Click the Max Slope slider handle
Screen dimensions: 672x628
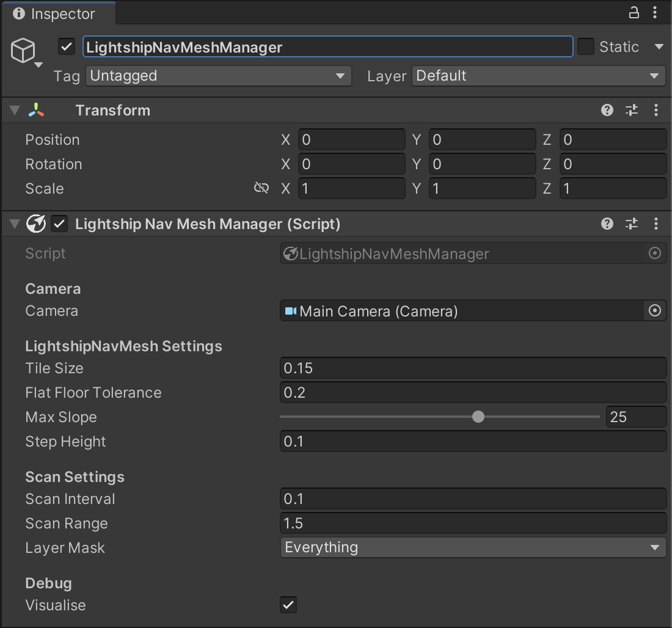478,417
